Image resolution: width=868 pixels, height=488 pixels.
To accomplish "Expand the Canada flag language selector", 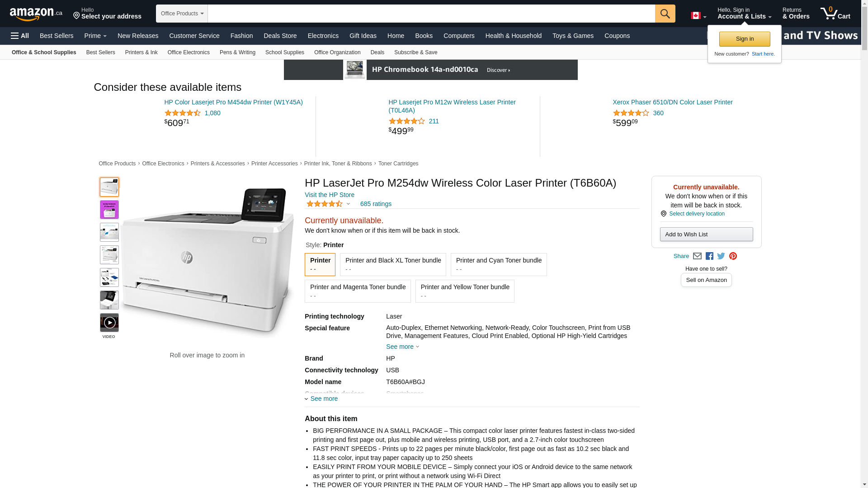I will [x=698, y=16].
